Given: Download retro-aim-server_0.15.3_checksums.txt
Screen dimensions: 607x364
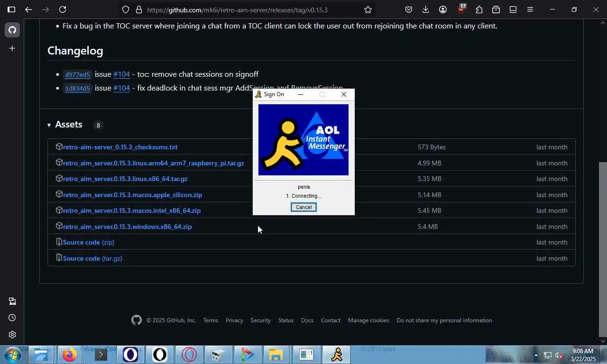Looking at the screenshot, I should (120, 147).
